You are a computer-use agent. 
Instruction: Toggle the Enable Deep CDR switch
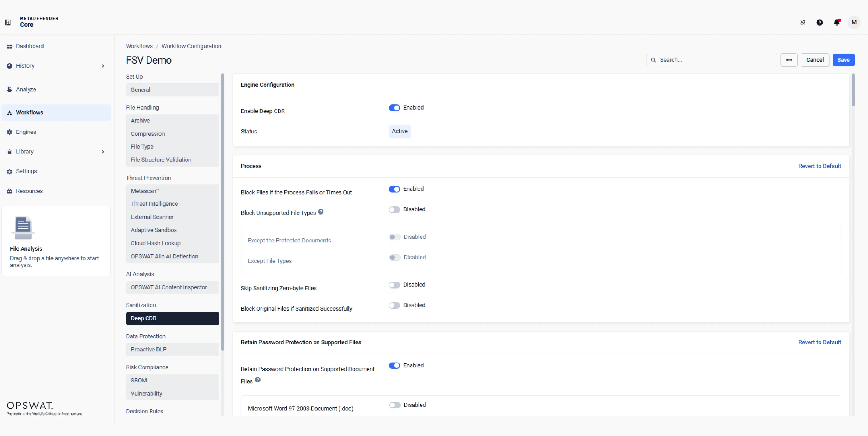(394, 108)
